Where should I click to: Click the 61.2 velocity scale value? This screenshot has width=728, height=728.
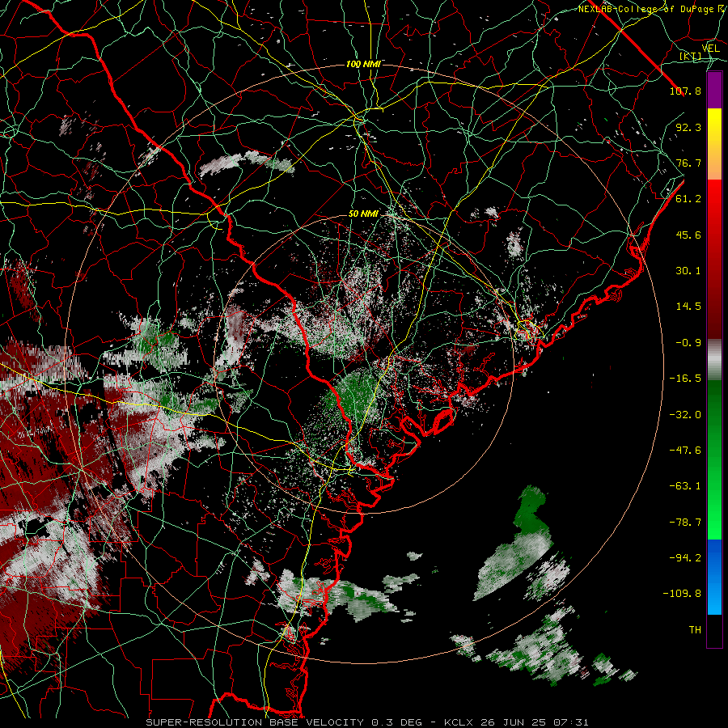pos(688,199)
